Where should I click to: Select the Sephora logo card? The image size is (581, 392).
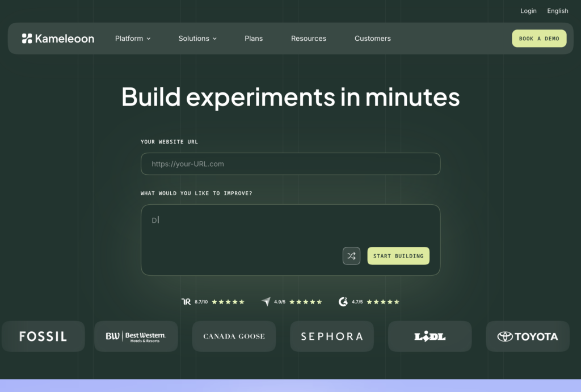tap(331, 336)
